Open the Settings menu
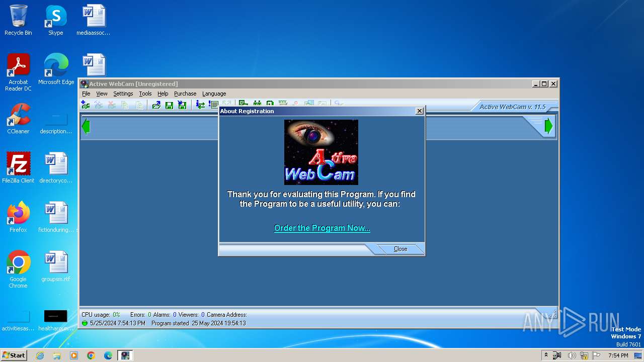 pyautogui.click(x=123, y=94)
